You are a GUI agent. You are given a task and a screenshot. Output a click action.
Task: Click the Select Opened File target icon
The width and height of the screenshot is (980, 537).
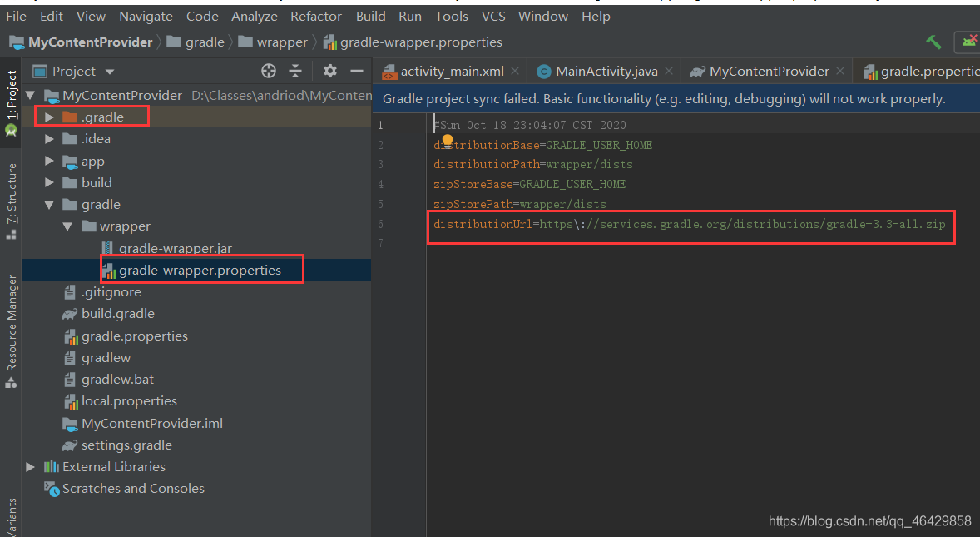pos(268,71)
